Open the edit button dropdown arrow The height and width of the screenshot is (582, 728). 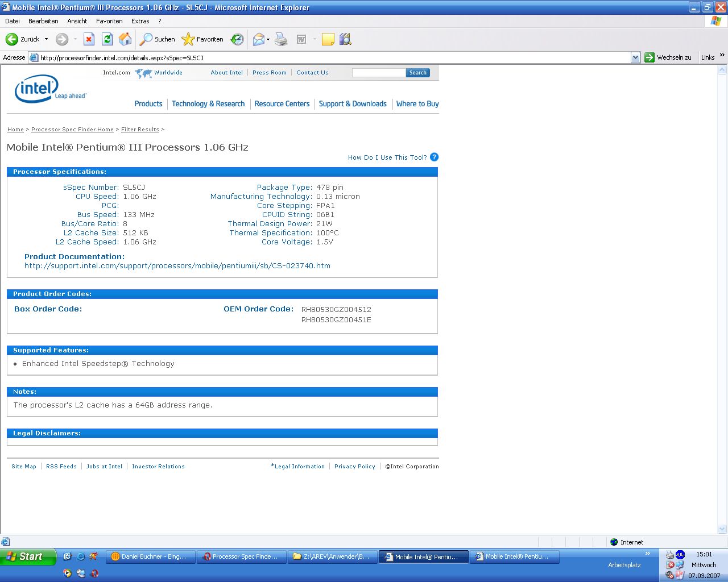click(315, 39)
